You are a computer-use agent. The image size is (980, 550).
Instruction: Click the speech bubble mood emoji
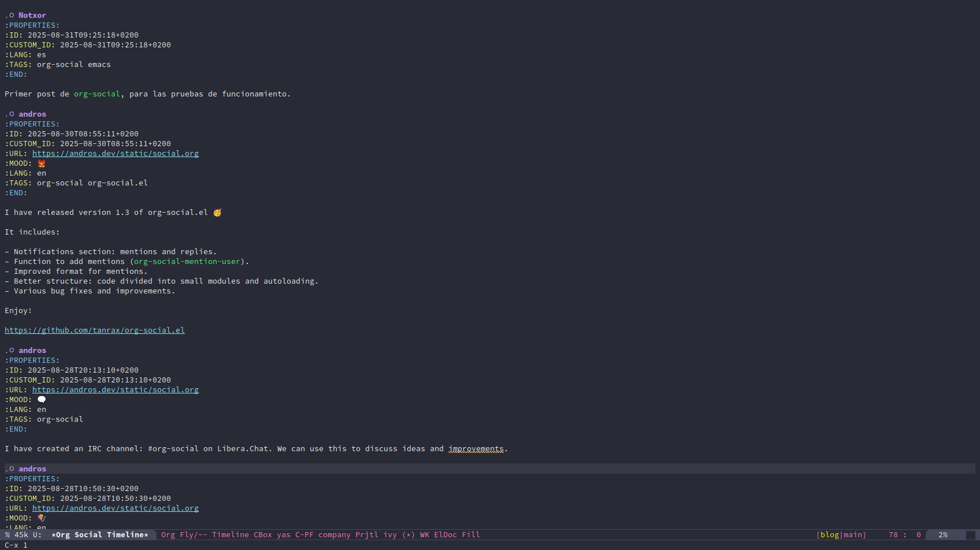[x=42, y=400]
